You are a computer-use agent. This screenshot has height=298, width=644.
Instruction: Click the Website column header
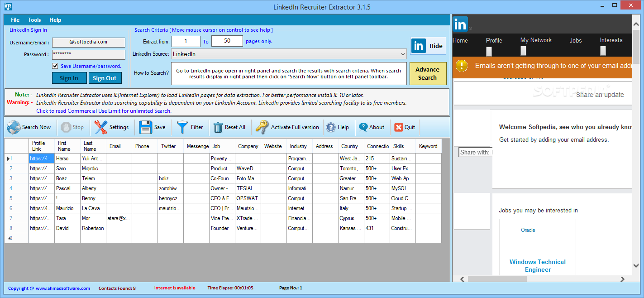click(x=274, y=146)
